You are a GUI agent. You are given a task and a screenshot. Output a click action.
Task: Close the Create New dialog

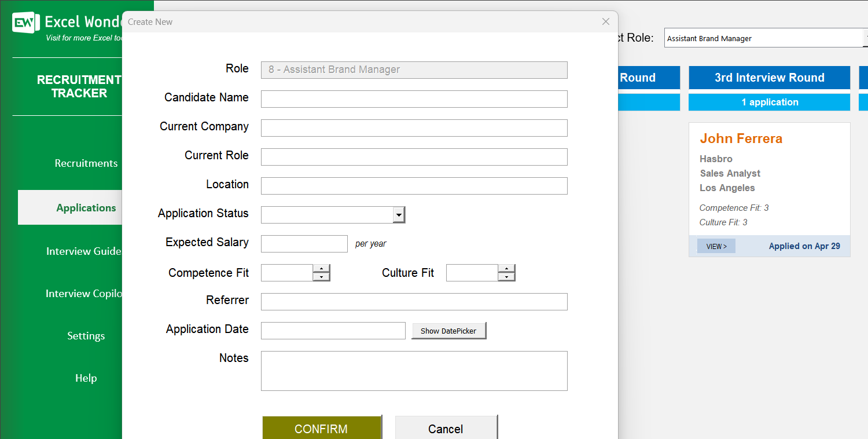click(605, 21)
